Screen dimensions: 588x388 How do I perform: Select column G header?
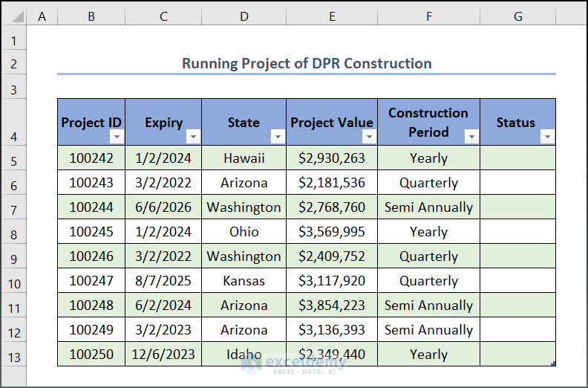517,16
